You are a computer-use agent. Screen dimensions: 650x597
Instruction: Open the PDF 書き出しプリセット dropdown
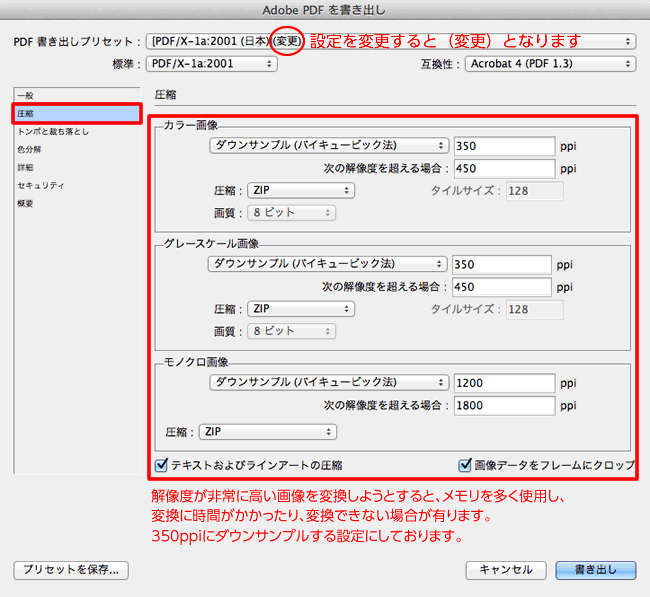[x=391, y=41]
